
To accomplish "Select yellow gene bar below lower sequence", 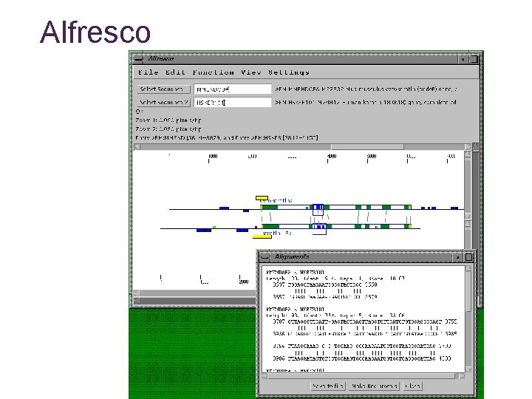I will (x=262, y=236).
